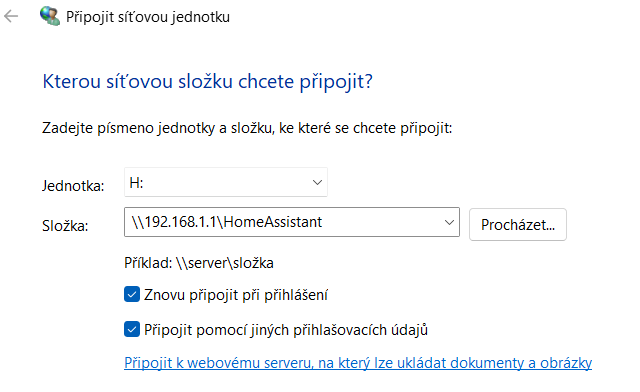The width and height of the screenshot is (640, 392).
Task: Click the Připojit síťovou jednotku window title
Action: coord(148,17)
